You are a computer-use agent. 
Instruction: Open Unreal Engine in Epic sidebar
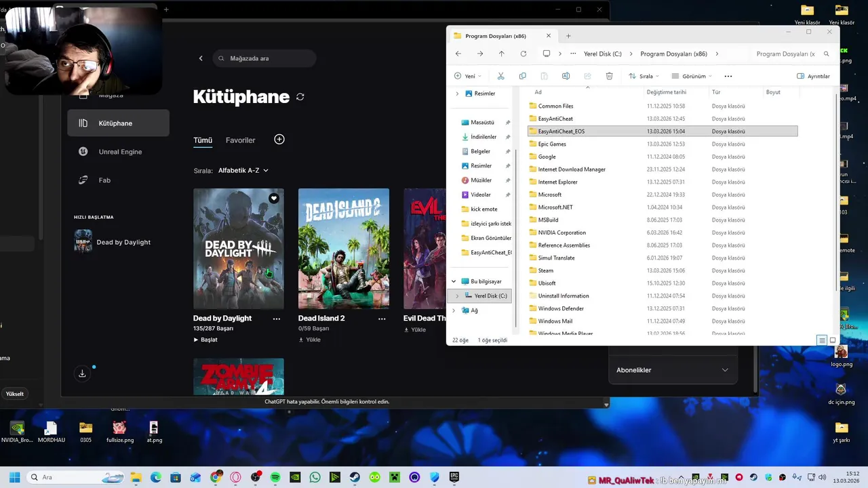[x=118, y=152]
